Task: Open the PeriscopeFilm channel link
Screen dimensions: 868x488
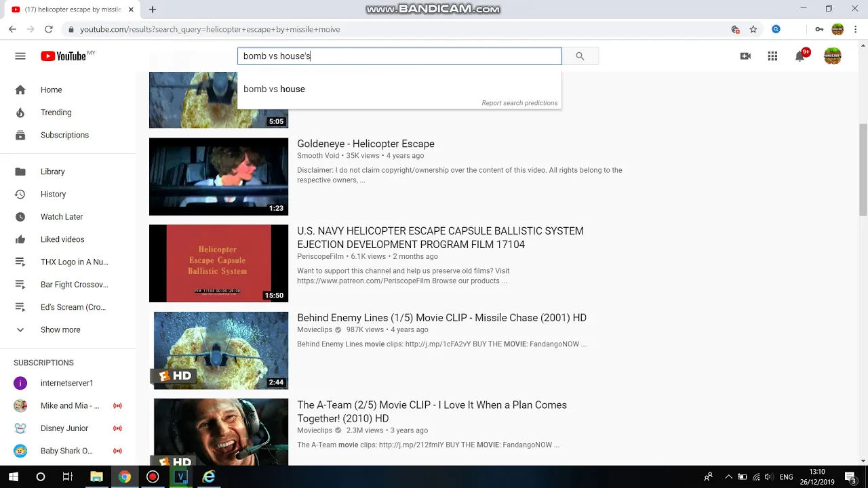Action: click(320, 257)
